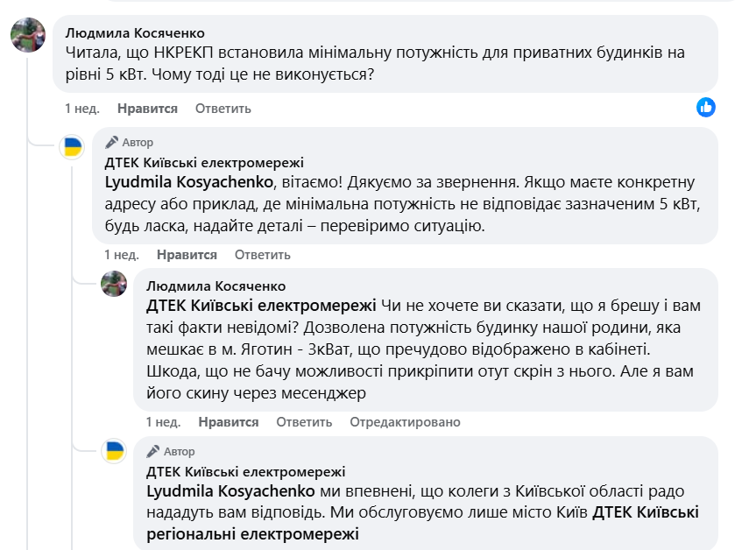Click the pencil Author badge in first reply
This screenshot has width=756, height=550.
(x=129, y=142)
